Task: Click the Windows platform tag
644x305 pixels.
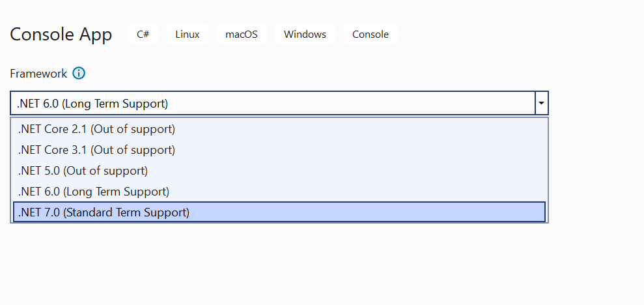Action: pyautogui.click(x=305, y=34)
